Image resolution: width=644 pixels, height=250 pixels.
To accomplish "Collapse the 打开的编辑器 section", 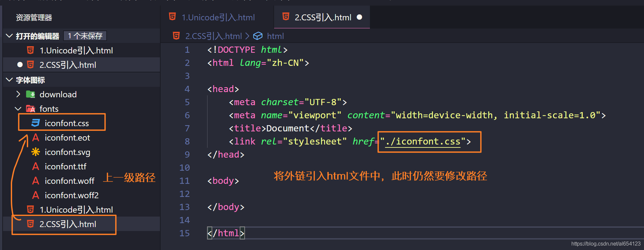I will coord(9,36).
